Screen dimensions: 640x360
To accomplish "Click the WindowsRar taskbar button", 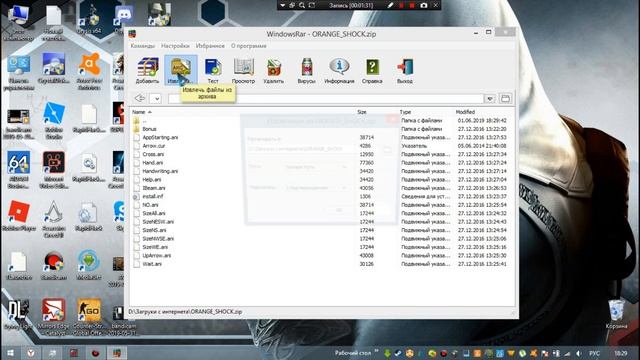I will coord(117,353).
